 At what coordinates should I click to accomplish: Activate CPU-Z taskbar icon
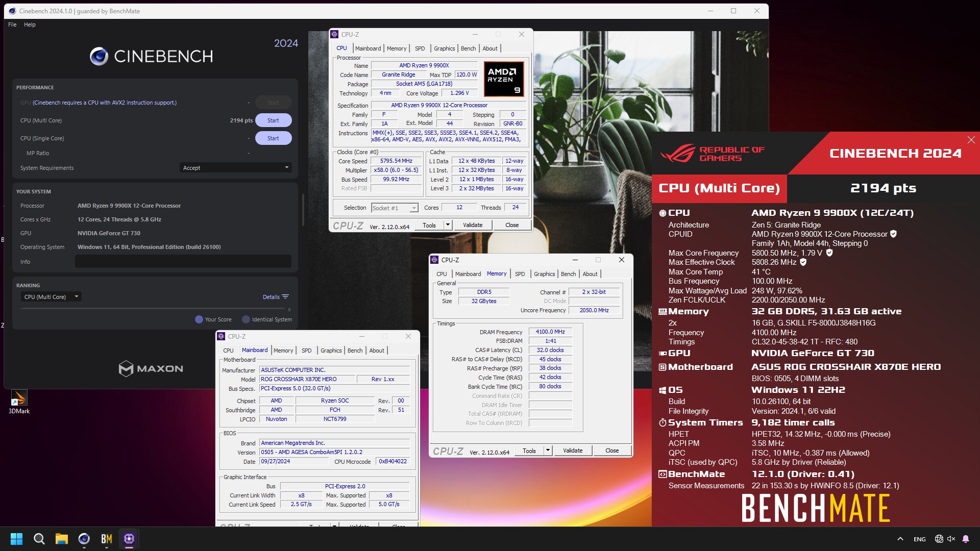coord(129,539)
